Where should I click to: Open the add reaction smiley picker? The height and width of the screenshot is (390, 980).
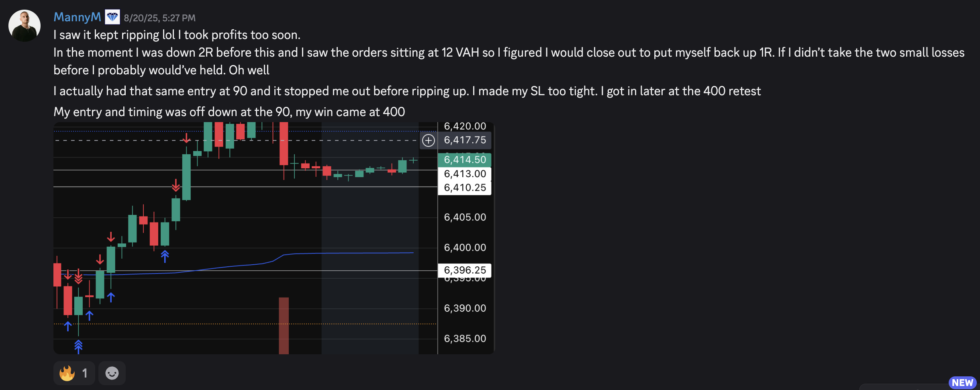(112, 373)
